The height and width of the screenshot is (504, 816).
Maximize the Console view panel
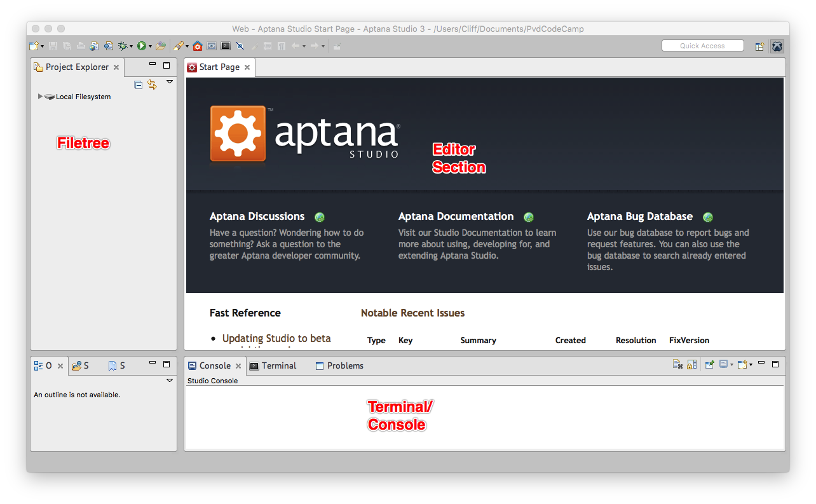pos(775,364)
